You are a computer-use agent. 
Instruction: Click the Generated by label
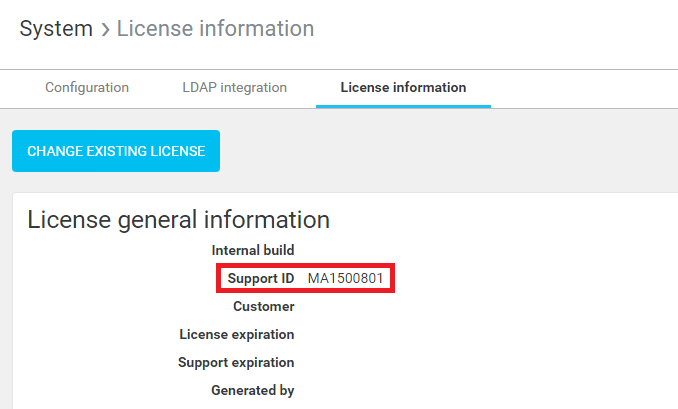[252, 390]
